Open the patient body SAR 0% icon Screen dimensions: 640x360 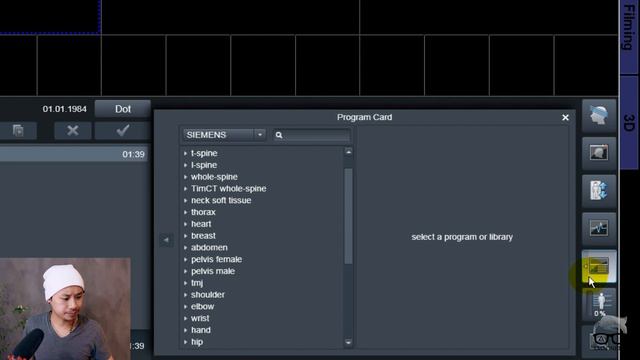pos(600,304)
